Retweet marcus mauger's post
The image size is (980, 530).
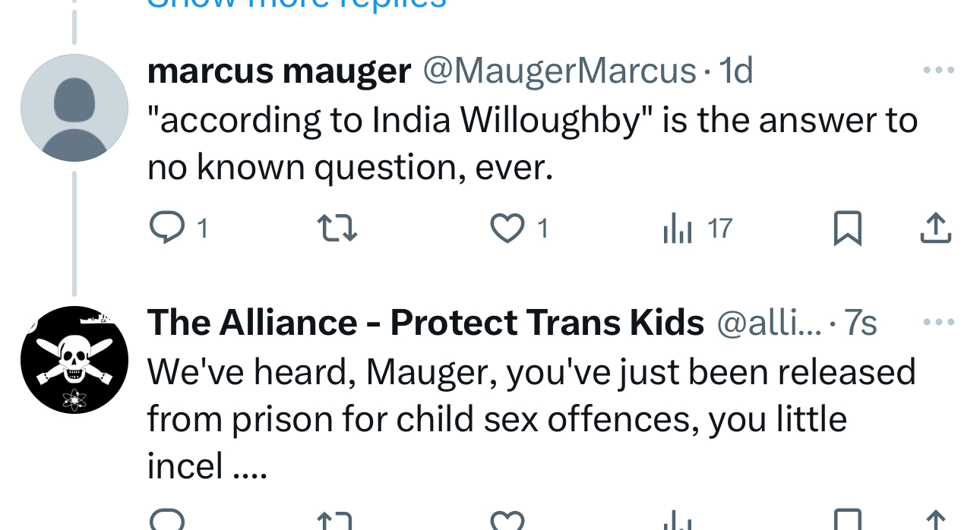pos(337,228)
